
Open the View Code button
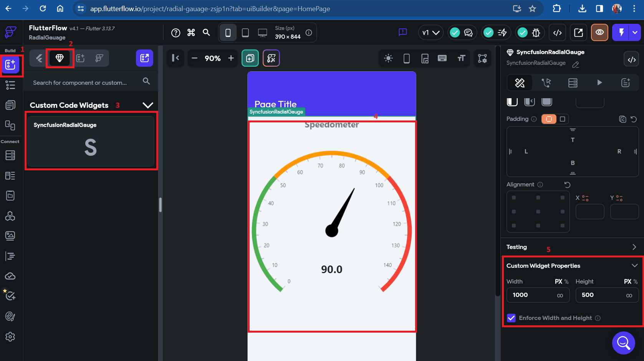pyautogui.click(x=558, y=33)
